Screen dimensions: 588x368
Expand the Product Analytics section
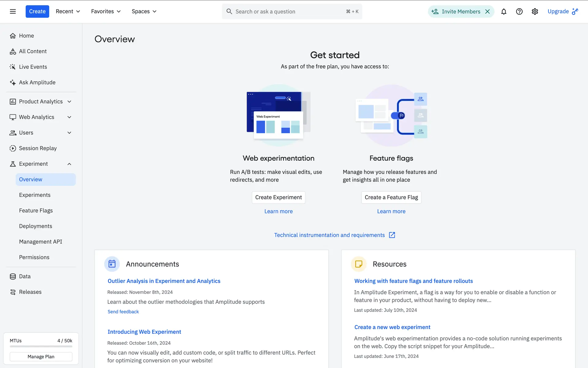pos(69,102)
